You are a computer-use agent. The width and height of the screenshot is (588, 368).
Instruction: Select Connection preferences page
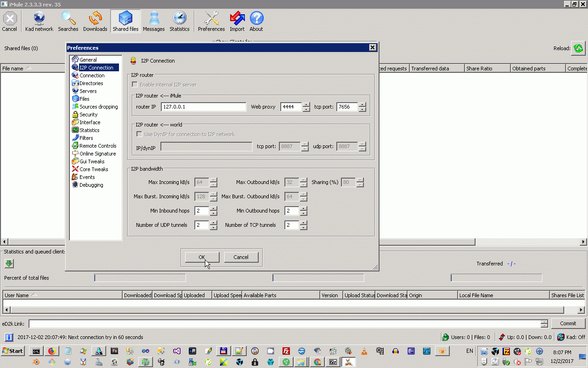coord(92,75)
